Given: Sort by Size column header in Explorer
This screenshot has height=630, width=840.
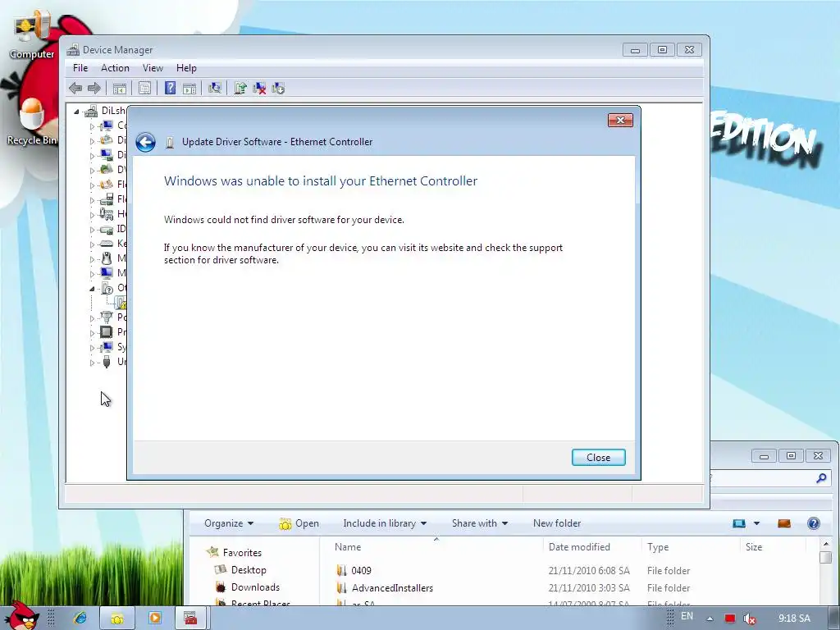Looking at the screenshot, I should [754, 547].
